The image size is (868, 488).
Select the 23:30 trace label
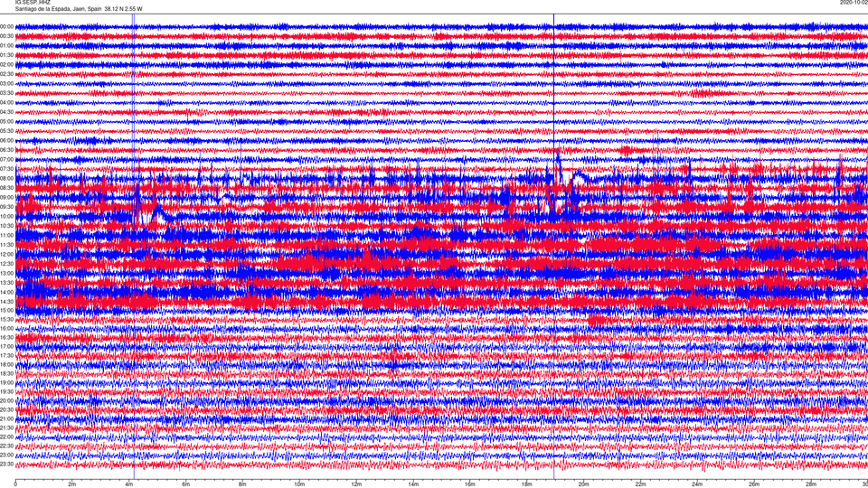[x=6, y=465]
